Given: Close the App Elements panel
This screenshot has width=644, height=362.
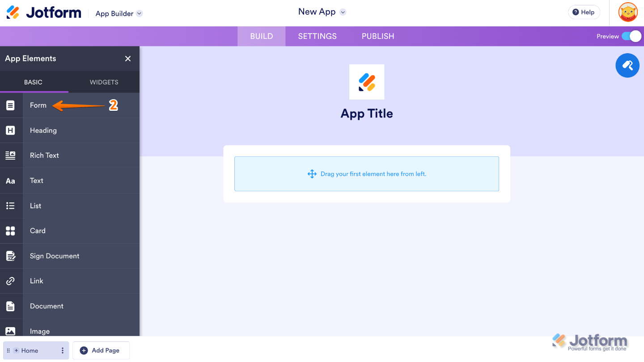Looking at the screenshot, I should (128, 59).
